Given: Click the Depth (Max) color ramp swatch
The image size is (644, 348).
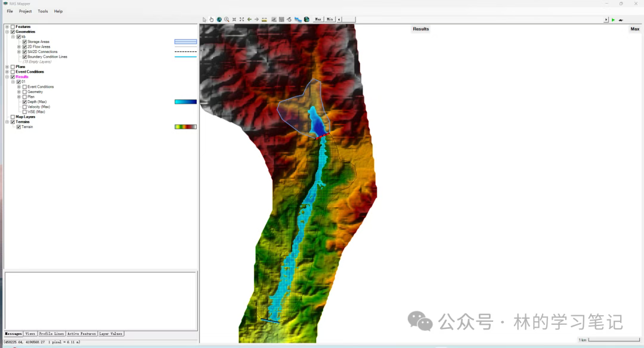Looking at the screenshot, I should point(185,102).
